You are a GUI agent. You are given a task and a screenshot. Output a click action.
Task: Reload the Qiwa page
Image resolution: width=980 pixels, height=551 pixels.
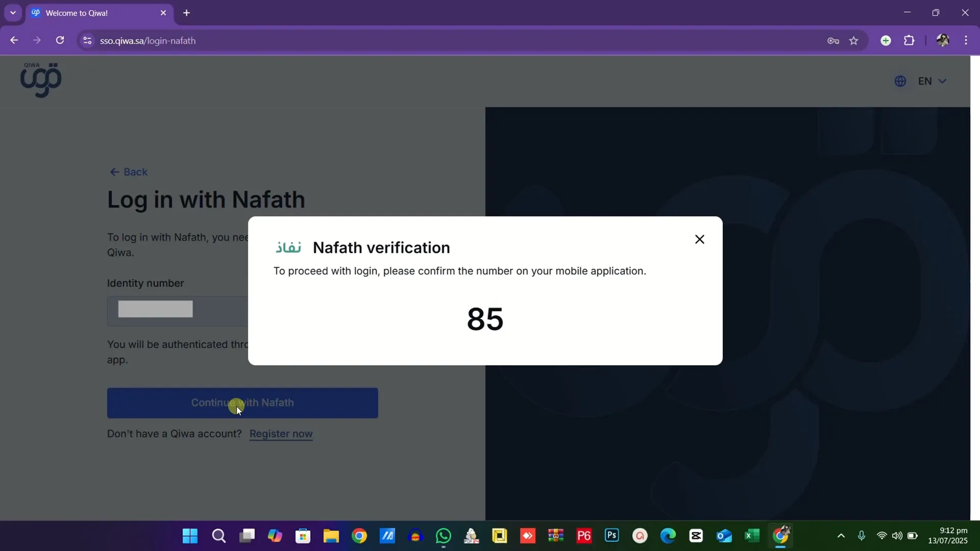pos(60,40)
